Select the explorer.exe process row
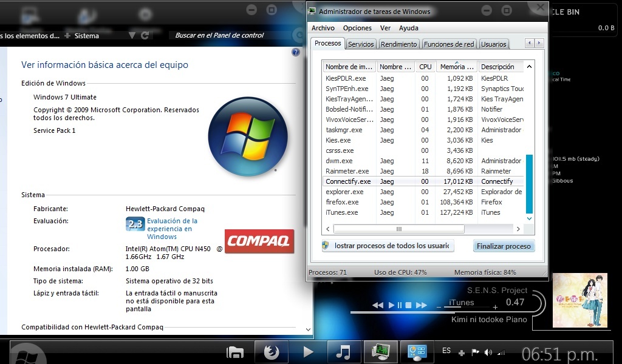 click(423, 192)
